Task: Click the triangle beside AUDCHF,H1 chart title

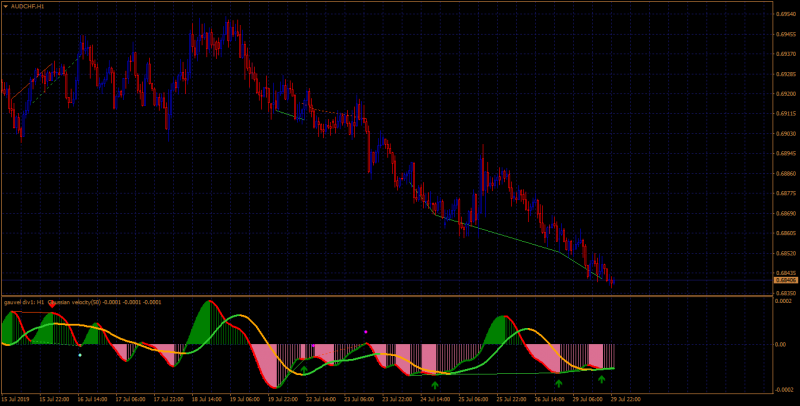Action: (x=6, y=6)
